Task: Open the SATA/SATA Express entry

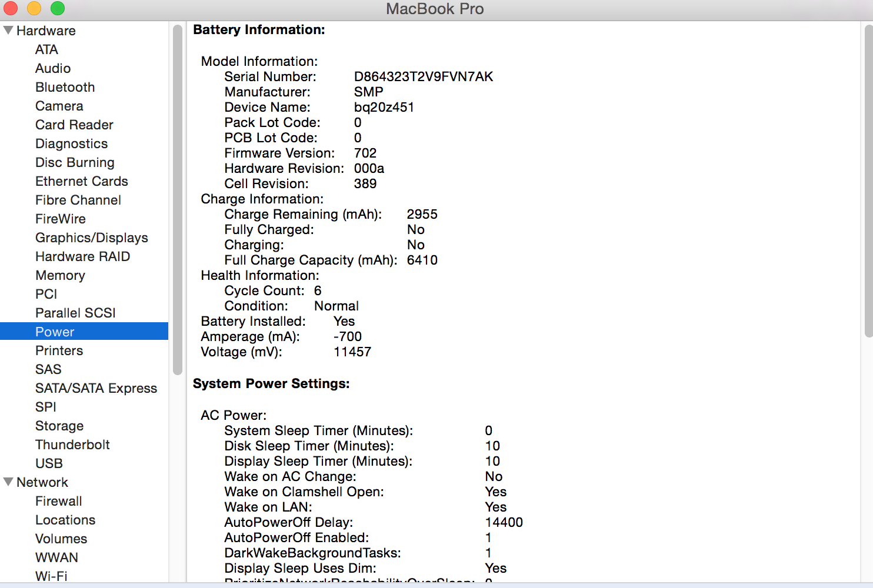Action: click(x=96, y=388)
